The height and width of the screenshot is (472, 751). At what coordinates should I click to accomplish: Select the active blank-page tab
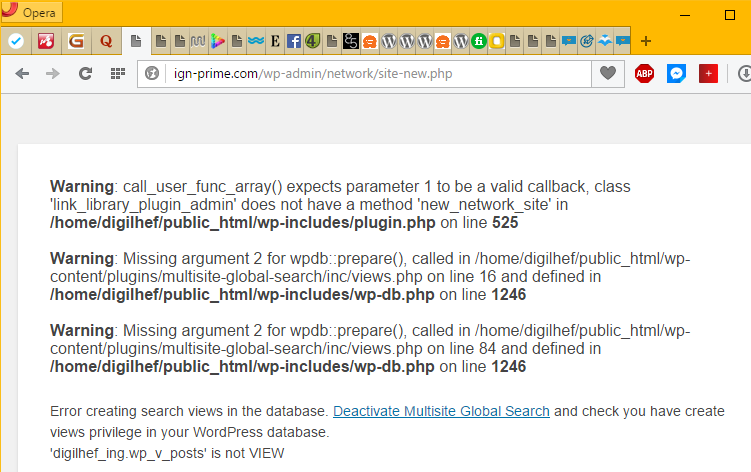click(x=136, y=41)
